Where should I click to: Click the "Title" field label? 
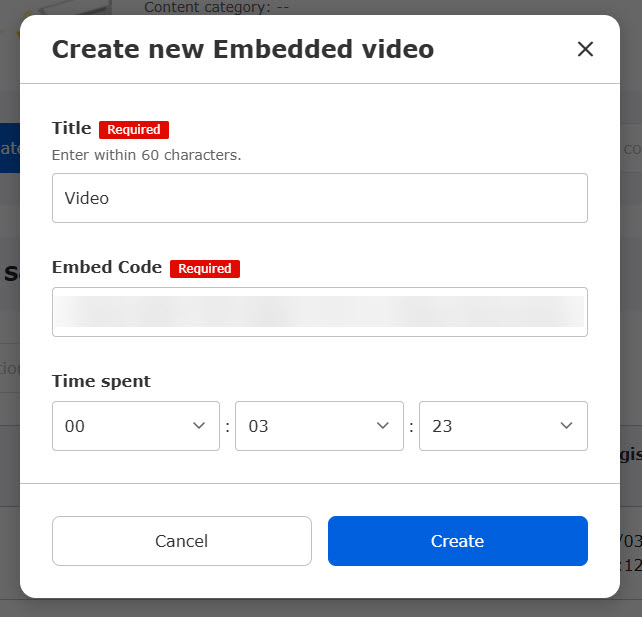(x=71, y=128)
